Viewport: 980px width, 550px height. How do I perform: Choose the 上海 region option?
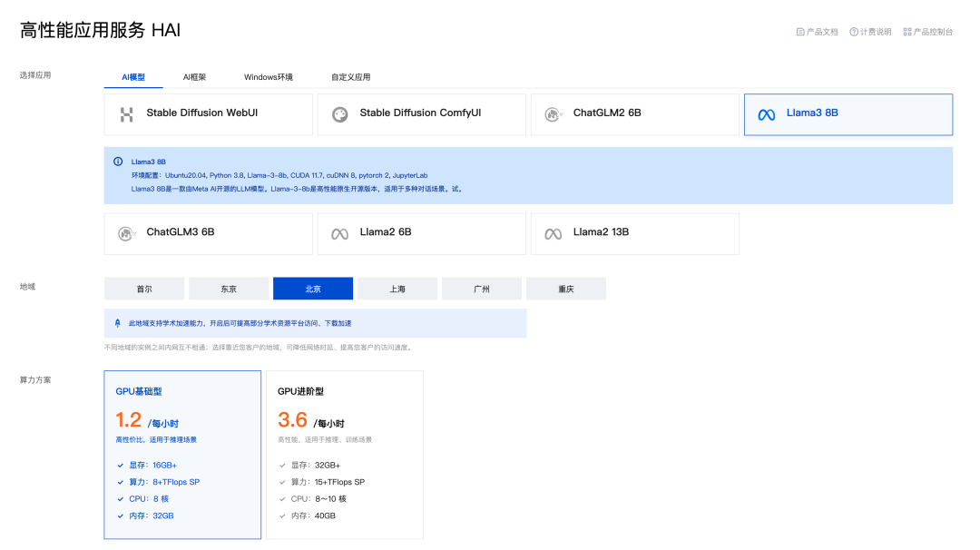click(x=397, y=289)
